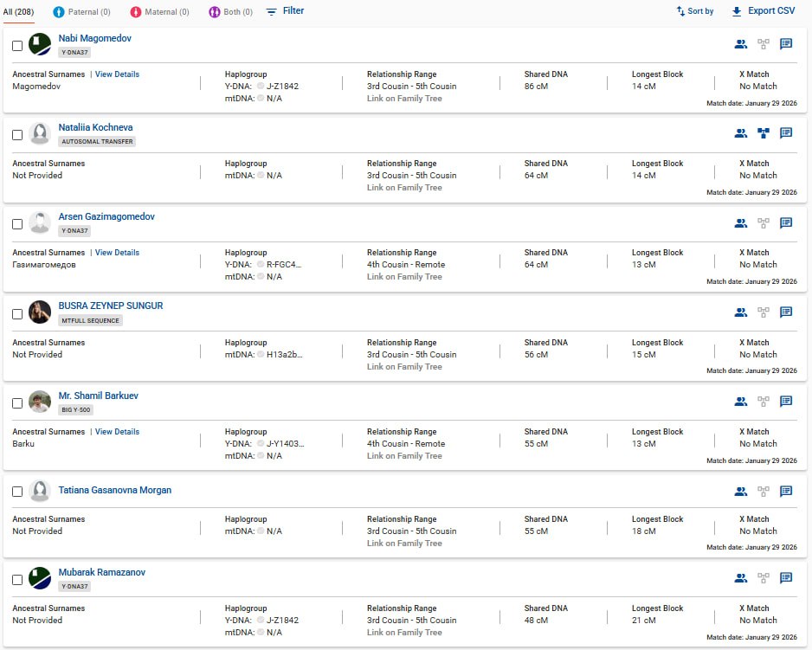
Task: Tick checkbox for Mr. Shamil Barkuev
Action: (17, 403)
